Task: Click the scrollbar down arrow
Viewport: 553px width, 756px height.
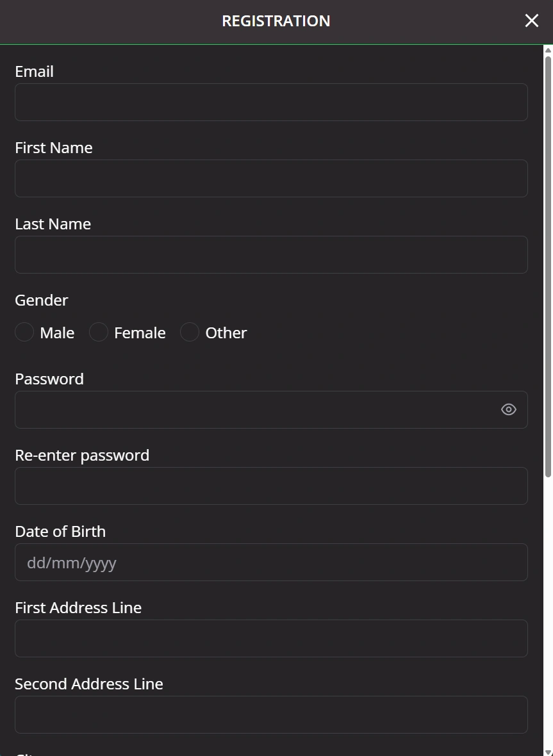Action: pos(548,751)
